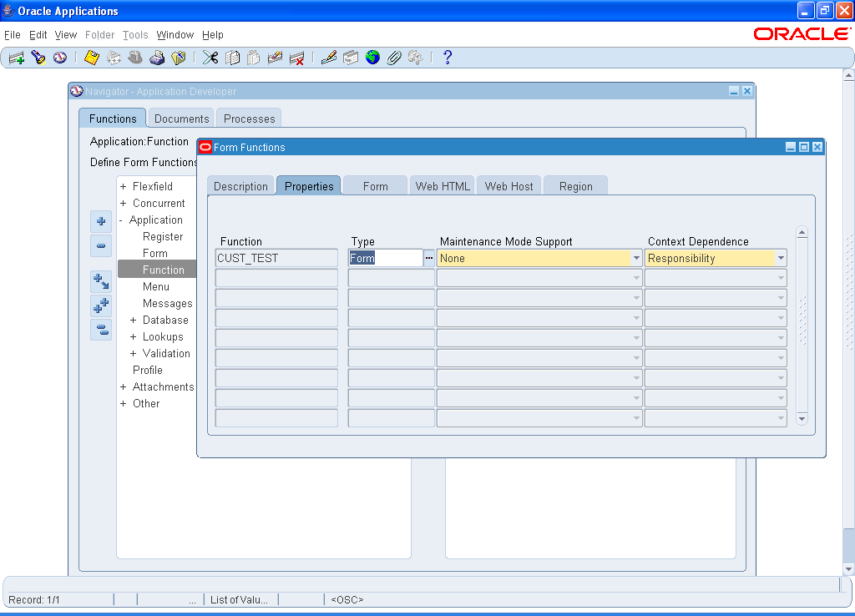Open the View menu
This screenshot has width=855, height=616.
tap(65, 35)
